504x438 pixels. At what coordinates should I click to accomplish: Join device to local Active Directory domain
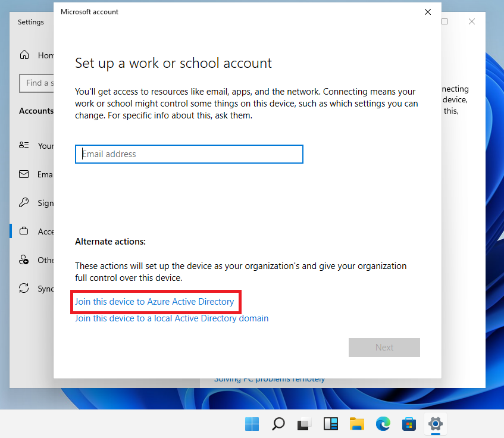171,318
